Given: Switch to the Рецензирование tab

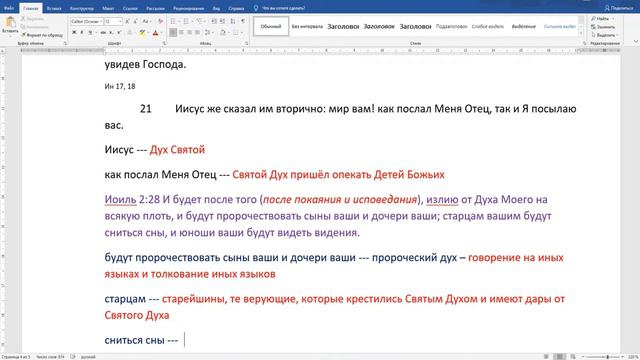Looking at the screenshot, I should 188,8.
